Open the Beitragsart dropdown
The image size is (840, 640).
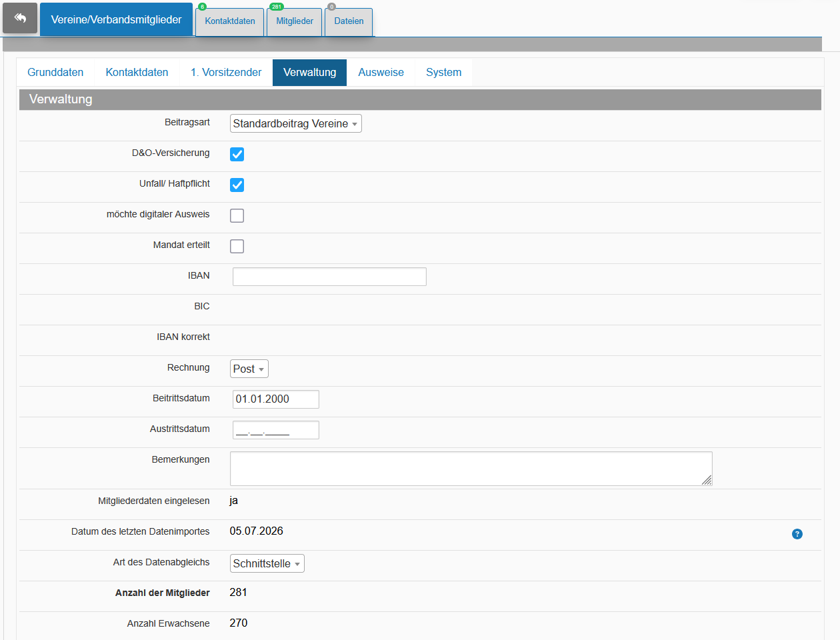tap(296, 123)
